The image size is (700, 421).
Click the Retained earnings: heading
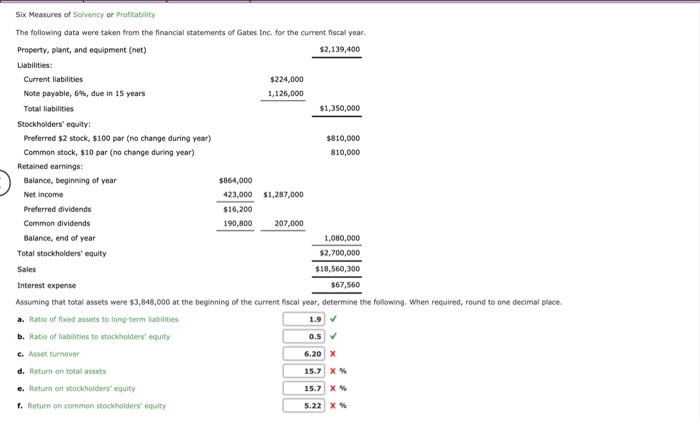pyautogui.click(x=50, y=167)
